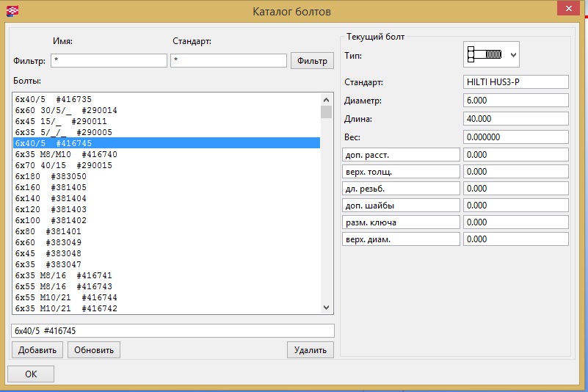The width and height of the screenshot is (588, 392).
Task: Click the Длина value field
Action: point(516,119)
